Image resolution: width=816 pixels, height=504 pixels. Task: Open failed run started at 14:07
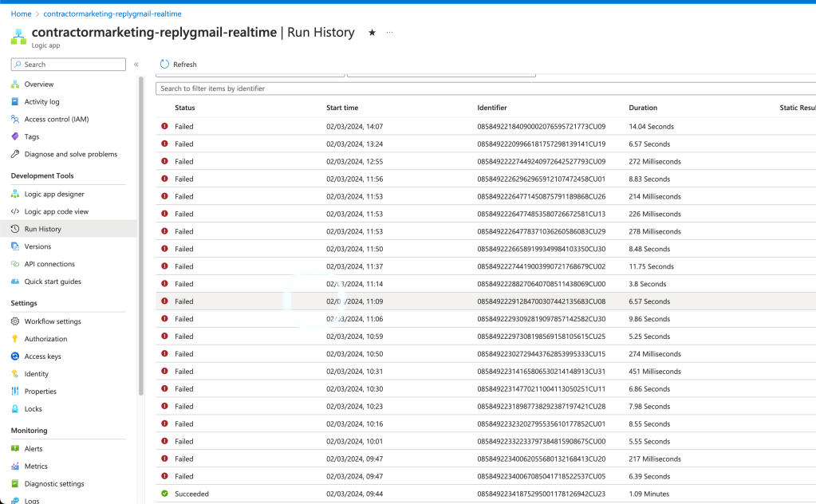click(486, 126)
